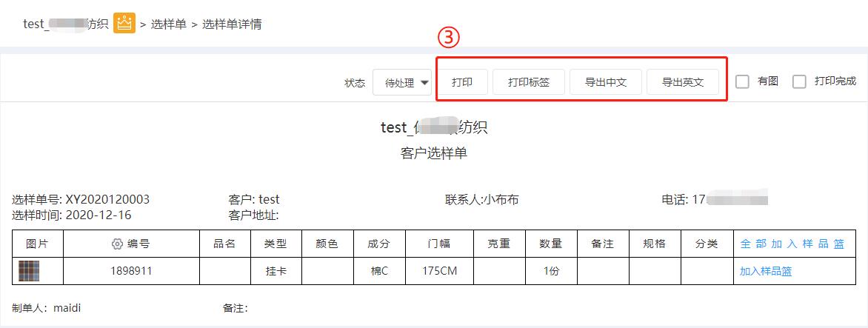This screenshot has height=328, width=868.
Task: Tick the 打印完成 checkbox
Action: tap(799, 82)
